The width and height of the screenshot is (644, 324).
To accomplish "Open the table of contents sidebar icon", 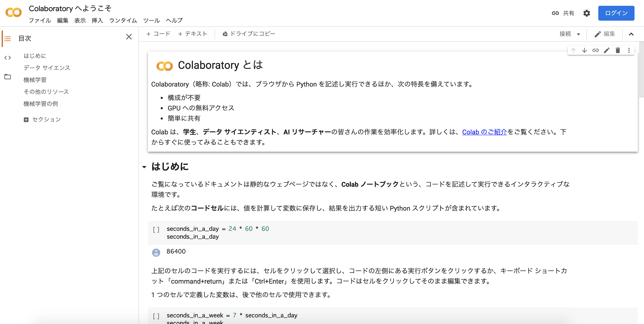I will (x=8, y=39).
